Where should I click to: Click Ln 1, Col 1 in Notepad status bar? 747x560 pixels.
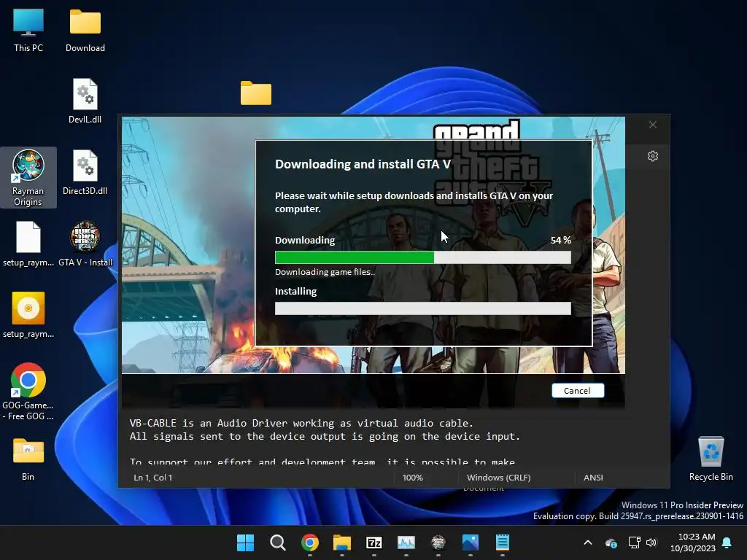click(x=153, y=477)
